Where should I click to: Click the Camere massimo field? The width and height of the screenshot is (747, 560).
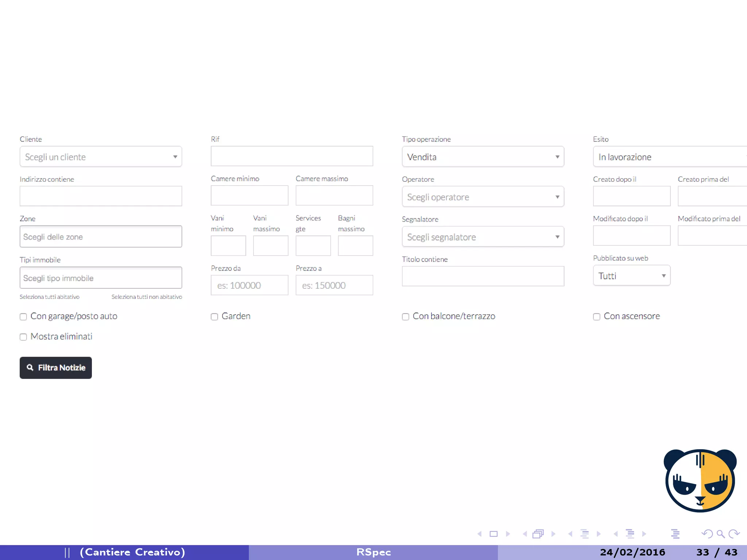pyautogui.click(x=334, y=195)
